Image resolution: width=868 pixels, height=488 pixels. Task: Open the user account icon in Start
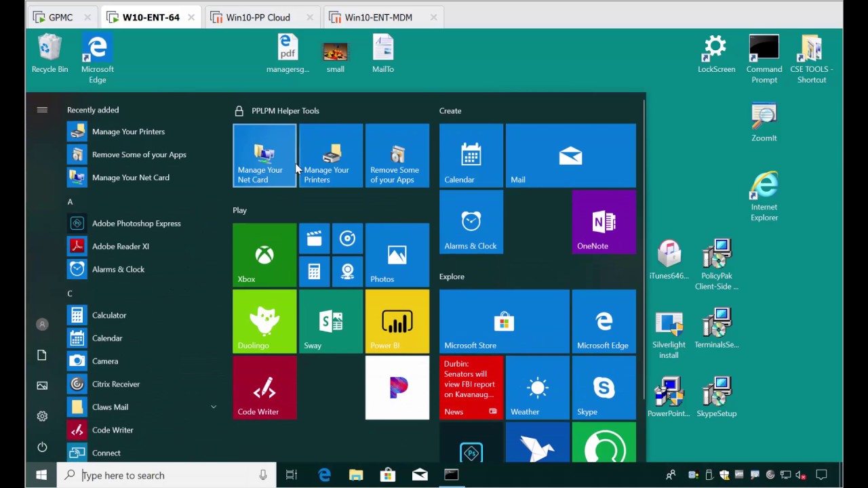(42, 325)
